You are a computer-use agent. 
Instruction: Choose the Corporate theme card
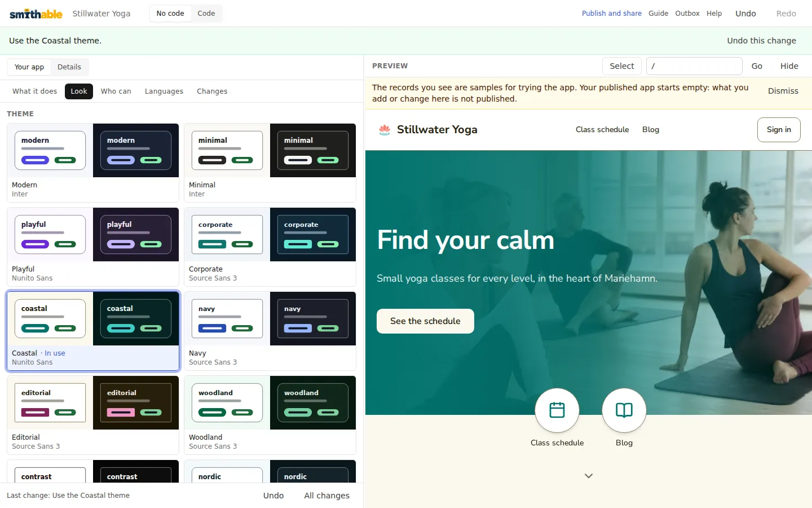(270, 247)
